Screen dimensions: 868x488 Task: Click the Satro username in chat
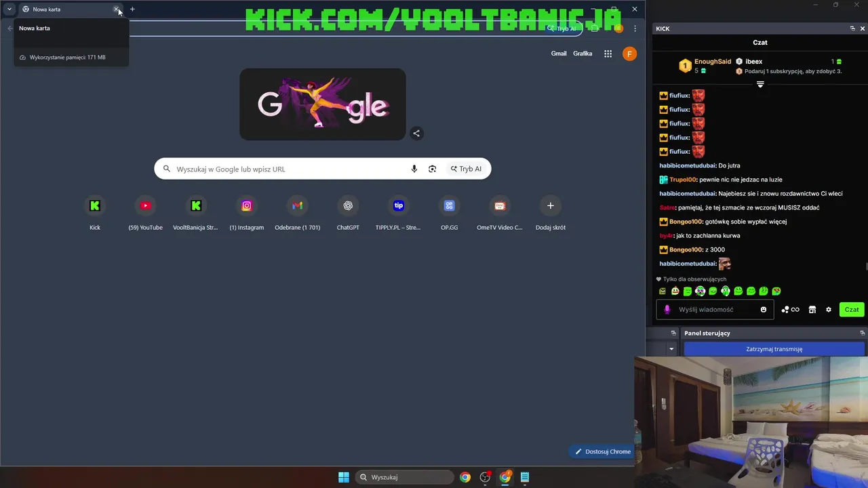pyautogui.click(x=667, y=207)
